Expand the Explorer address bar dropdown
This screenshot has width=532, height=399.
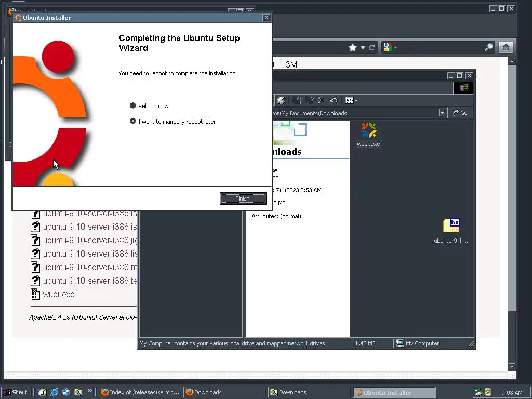point(442,113)
